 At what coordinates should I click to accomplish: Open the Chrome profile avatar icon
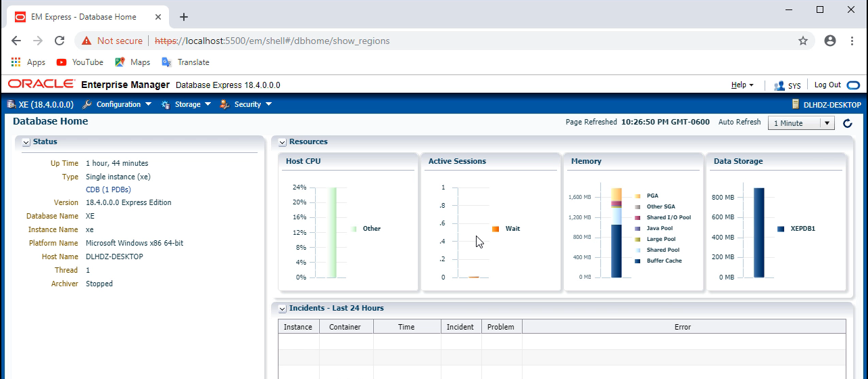click(x=830, y=41)
